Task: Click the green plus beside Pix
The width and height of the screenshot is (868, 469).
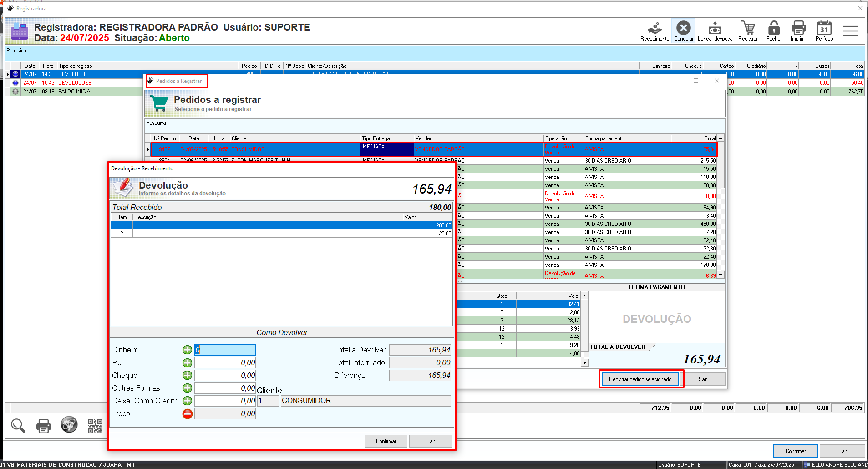Action: click(187, 362)
